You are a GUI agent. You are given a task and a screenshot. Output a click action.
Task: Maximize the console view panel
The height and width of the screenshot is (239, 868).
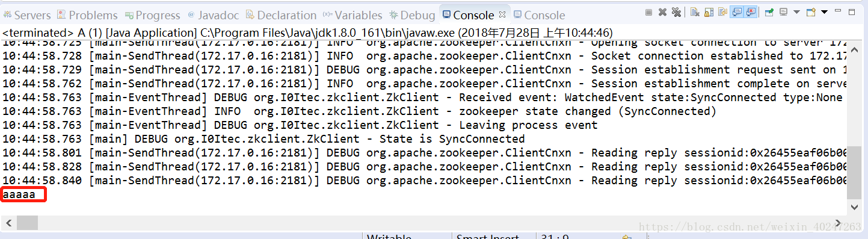point(852,12)
